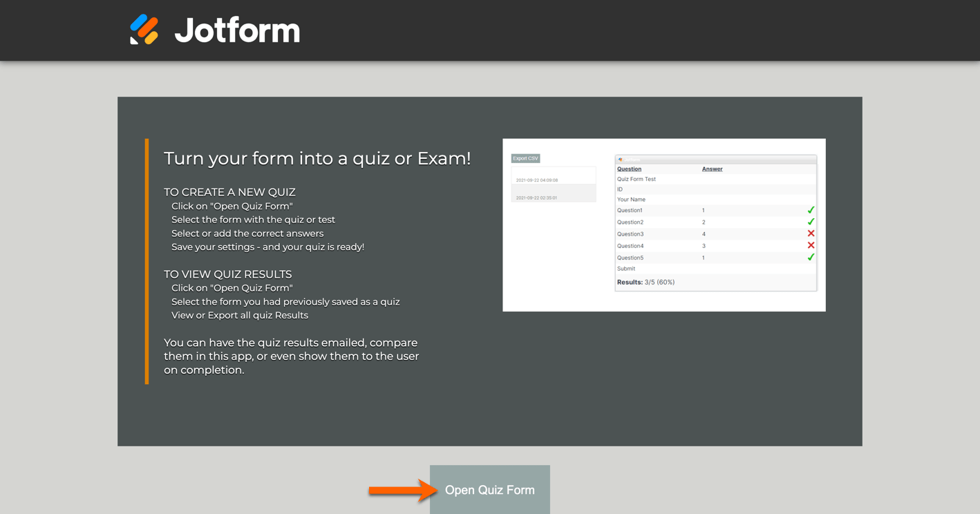The height and width of the screenshot is (514, 980).
Task: Click the "TO CREATE A NEW QUIZ" heading
Action: [x=229, y=192]
